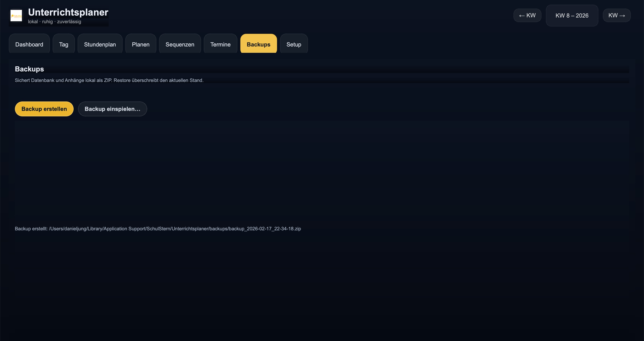
Task: Open the Termine tab
Action: [220, 44]
